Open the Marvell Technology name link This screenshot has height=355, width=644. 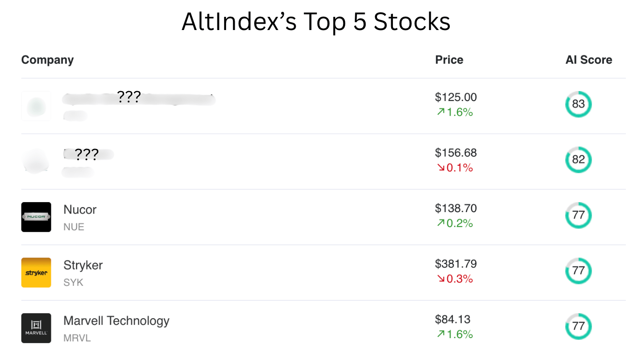tap(116, 321)
